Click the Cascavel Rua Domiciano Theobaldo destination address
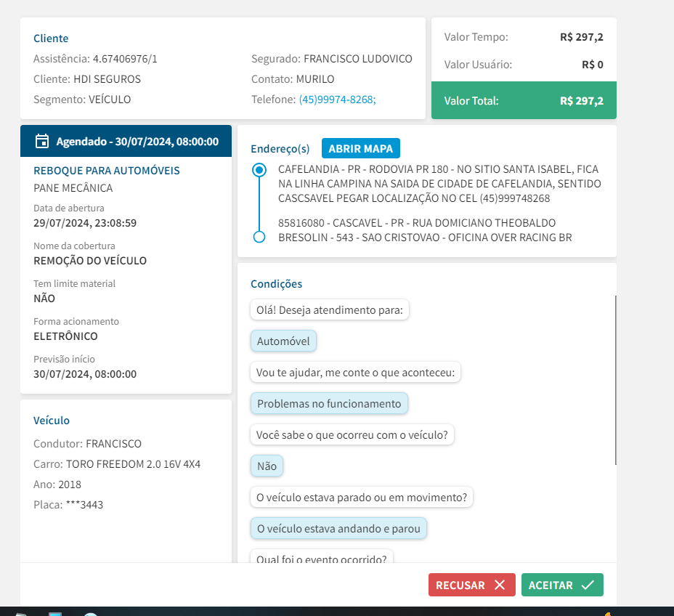 point(425,230)
